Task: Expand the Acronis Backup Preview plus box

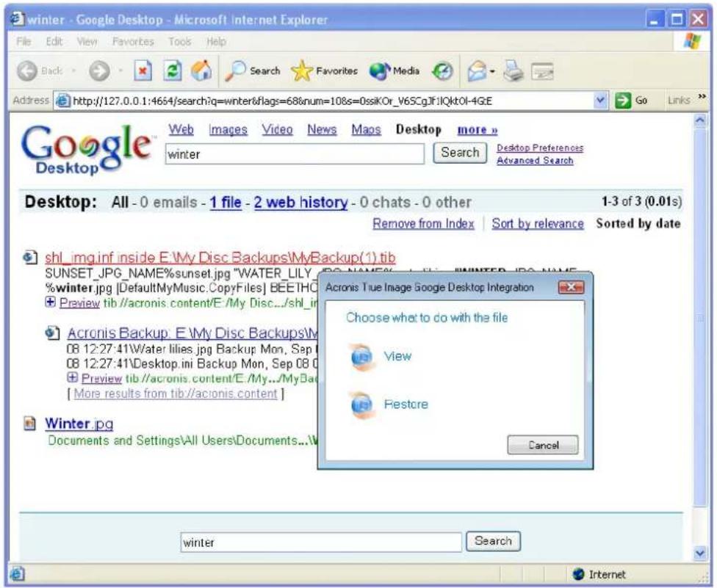Action: click(72, 377)
